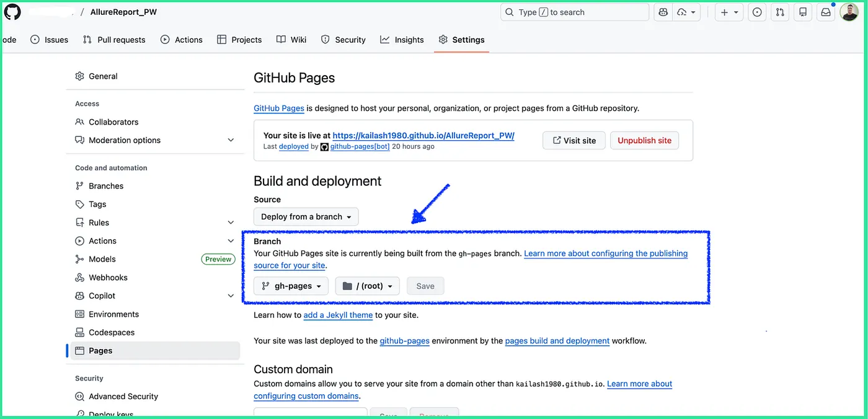This screenshot has width=868, height=419.
Task: Open the gh-pages branch dropdown
Action: coord(291,286)
